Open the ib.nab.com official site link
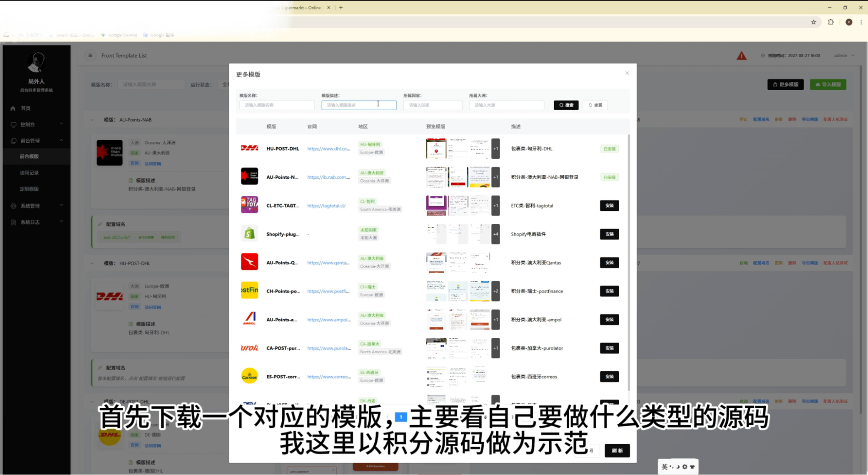Image resolution: width=868 pixels, height=475 pixels. tap(328, 177)
